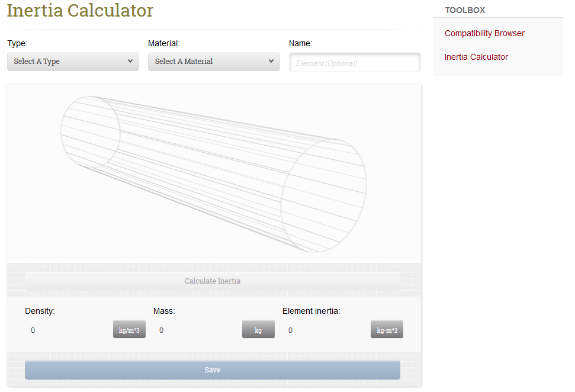The width and height of the screenshot is (575, 392).
Task: Click the Material: label
Action: pyautogui.click(x=163, y=43)
